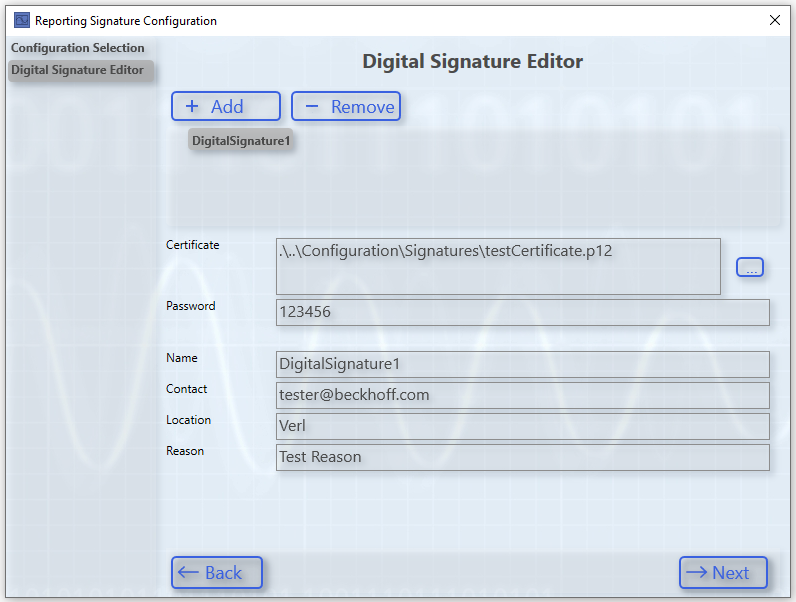Click the Password label
The image size is (796, 602).
click(x=190, y=306)
